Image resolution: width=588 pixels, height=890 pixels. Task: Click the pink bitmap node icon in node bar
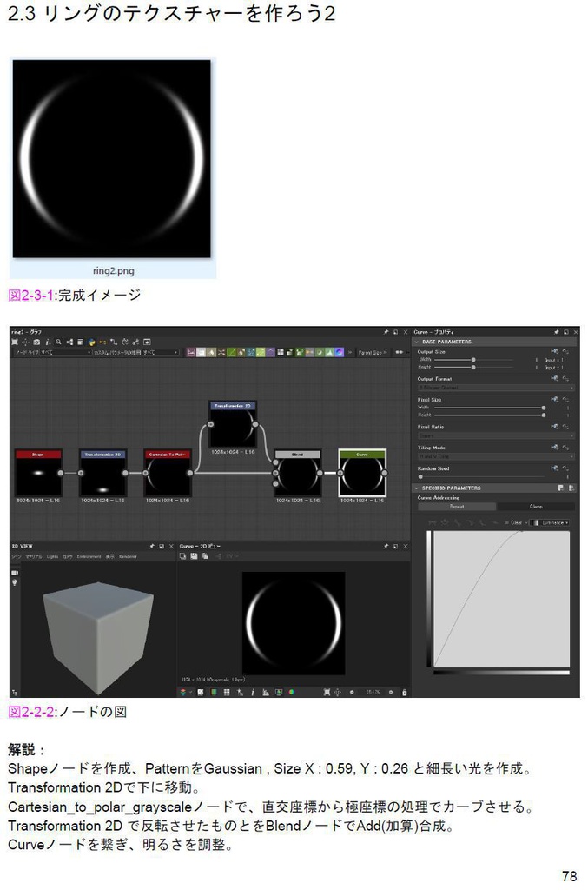point(190,352)
